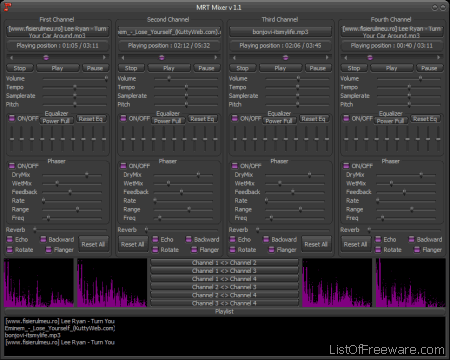Image resolution: width=450 pixels, height=360 pixels.
Task: Pause the First Channel track
Action: point(95,68)
